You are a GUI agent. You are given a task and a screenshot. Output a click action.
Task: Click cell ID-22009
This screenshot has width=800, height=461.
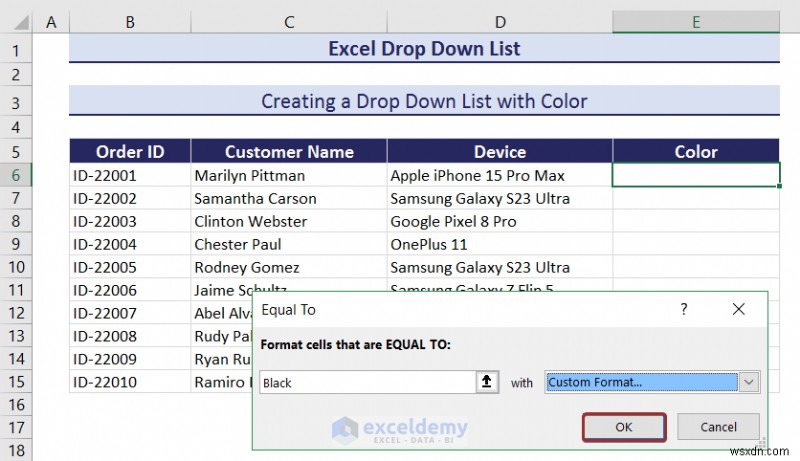pos(130,359)
